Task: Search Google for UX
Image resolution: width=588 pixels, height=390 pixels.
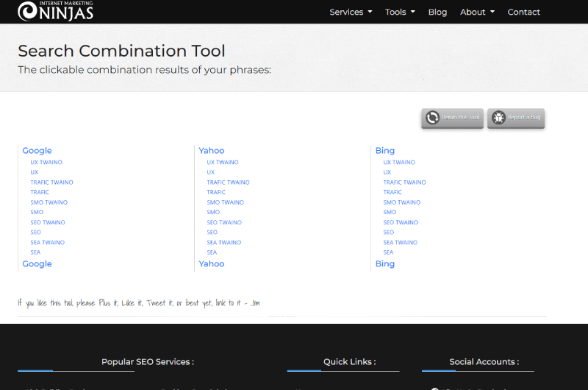Action: pyautogui.click(x=34, y=172)
